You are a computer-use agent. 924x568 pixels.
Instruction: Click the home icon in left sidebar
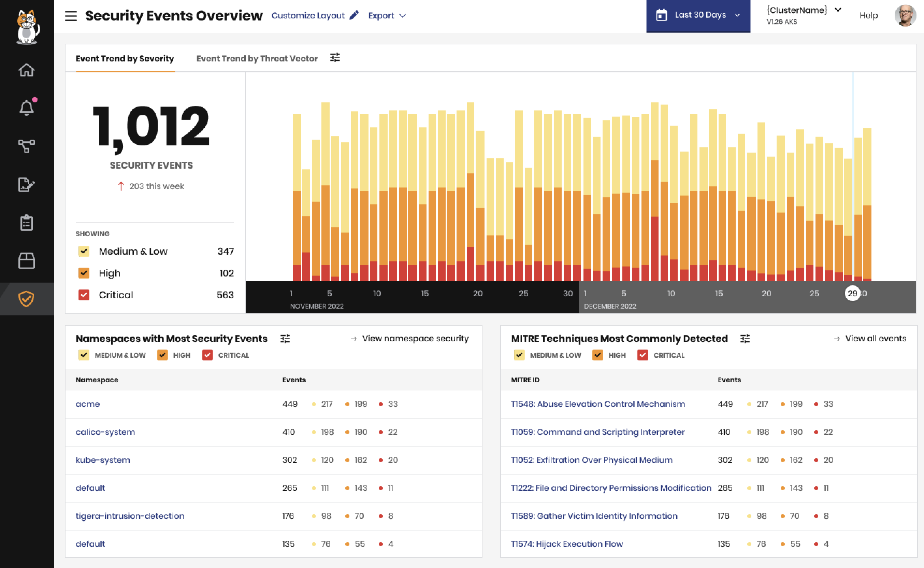coord(26,69)
